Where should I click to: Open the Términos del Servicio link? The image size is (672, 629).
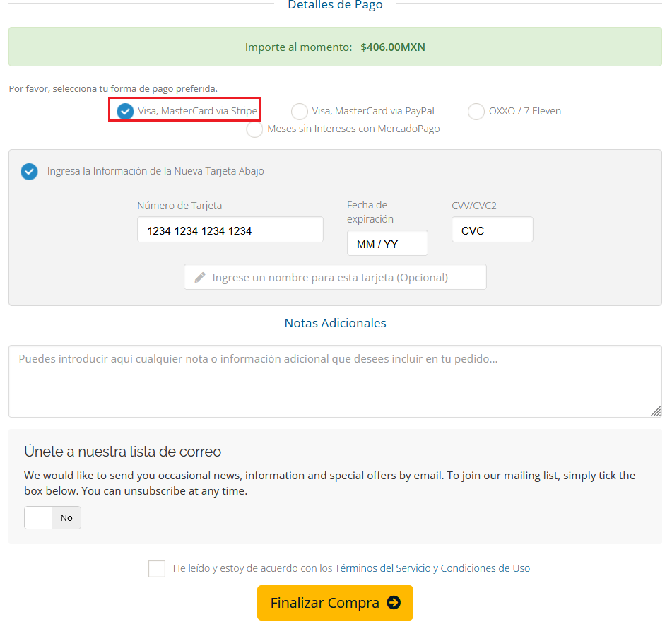382,568
